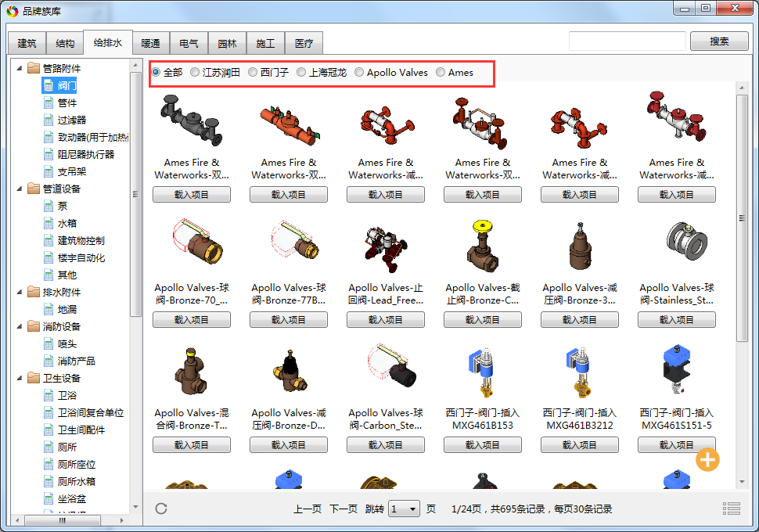Switch to the 电气 tab
Viewport: 759px width, 532px height.
189,43
